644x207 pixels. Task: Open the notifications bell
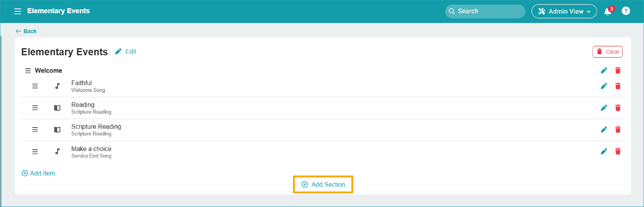[608, 12]
